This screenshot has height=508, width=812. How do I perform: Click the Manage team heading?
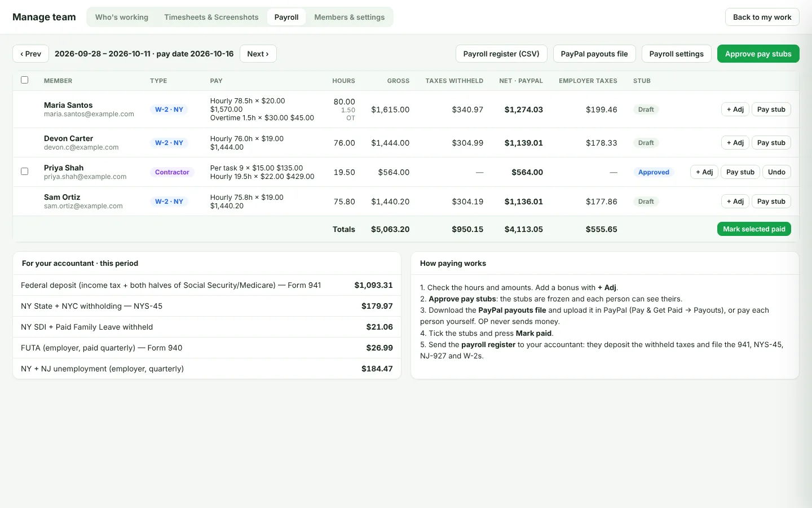coord(44,17)
